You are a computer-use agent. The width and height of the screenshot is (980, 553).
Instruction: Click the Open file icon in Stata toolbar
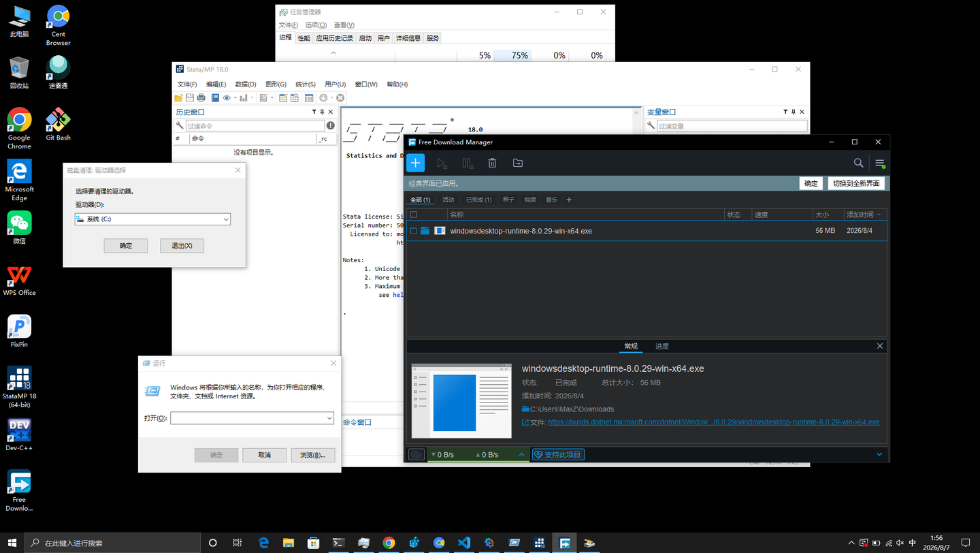pos(179,98)
